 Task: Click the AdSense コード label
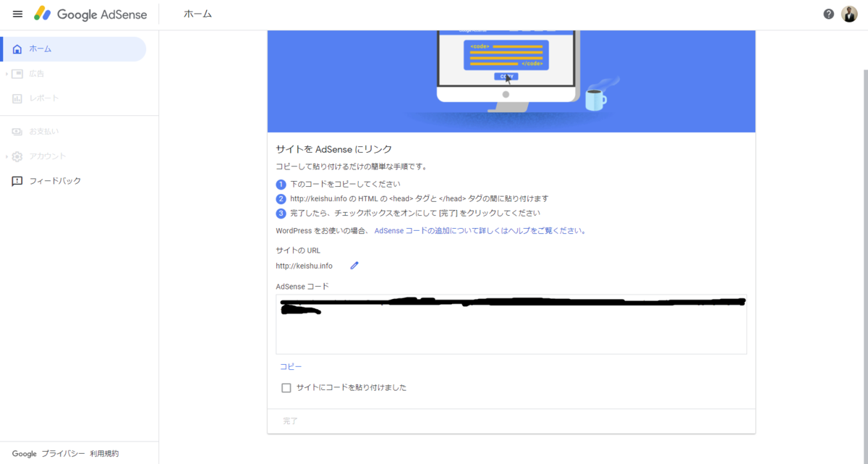tap(302, 287)
